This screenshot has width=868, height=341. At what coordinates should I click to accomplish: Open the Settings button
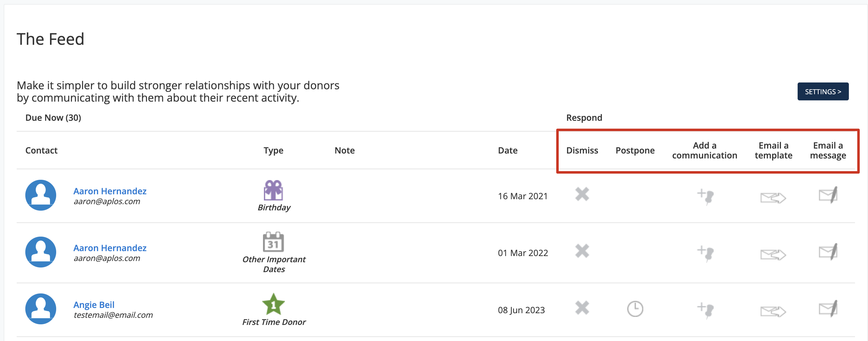[823, 91]
